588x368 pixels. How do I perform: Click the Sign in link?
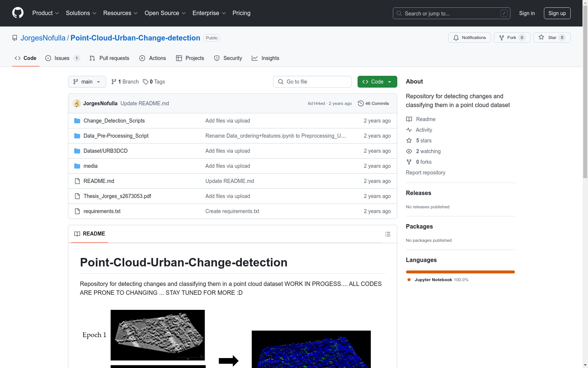click(527, 13)
